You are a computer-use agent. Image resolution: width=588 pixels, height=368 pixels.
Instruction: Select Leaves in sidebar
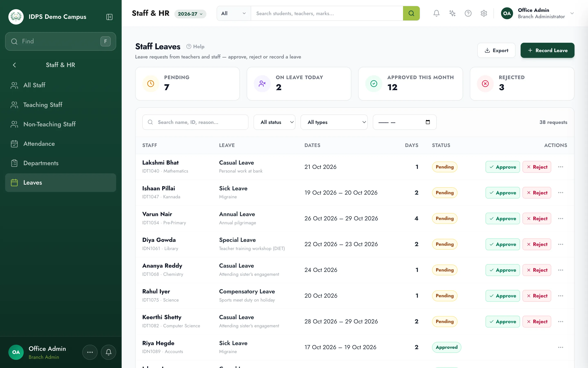point(60,183)
